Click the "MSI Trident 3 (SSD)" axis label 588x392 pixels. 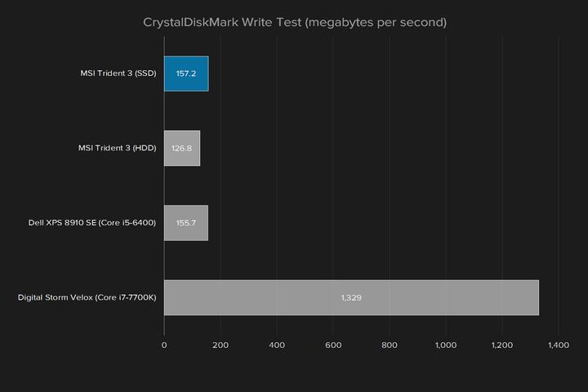coord(118,73)
